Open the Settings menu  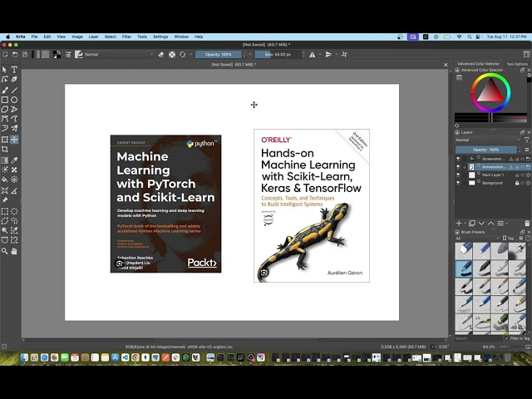tap(160, 37)
